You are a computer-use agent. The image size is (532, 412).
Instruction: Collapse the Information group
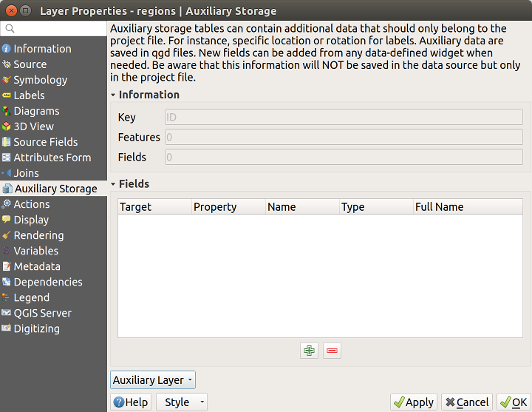(114, 95)
